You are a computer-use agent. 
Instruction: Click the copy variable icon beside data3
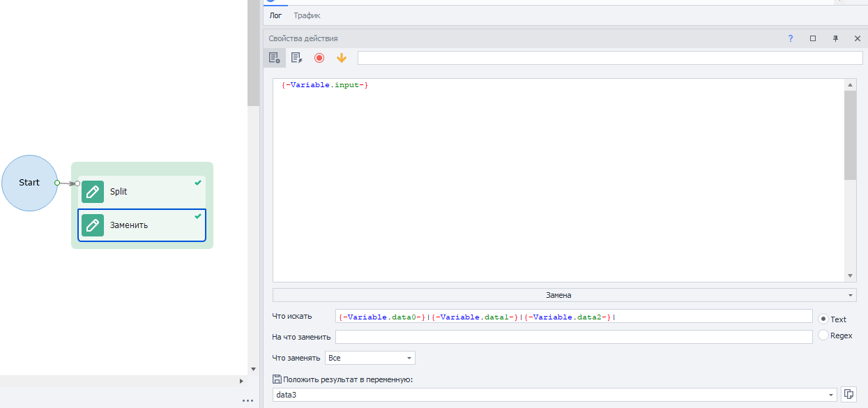point(848,395)
